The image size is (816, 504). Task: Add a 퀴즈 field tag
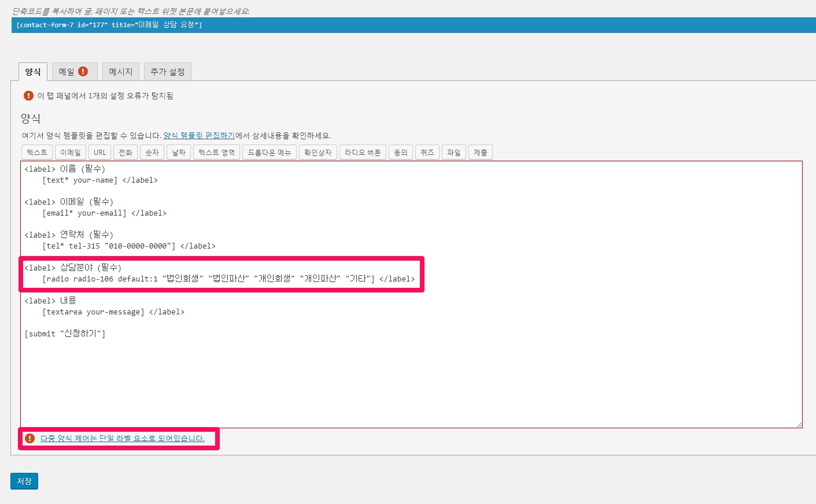tap(427, 153)
